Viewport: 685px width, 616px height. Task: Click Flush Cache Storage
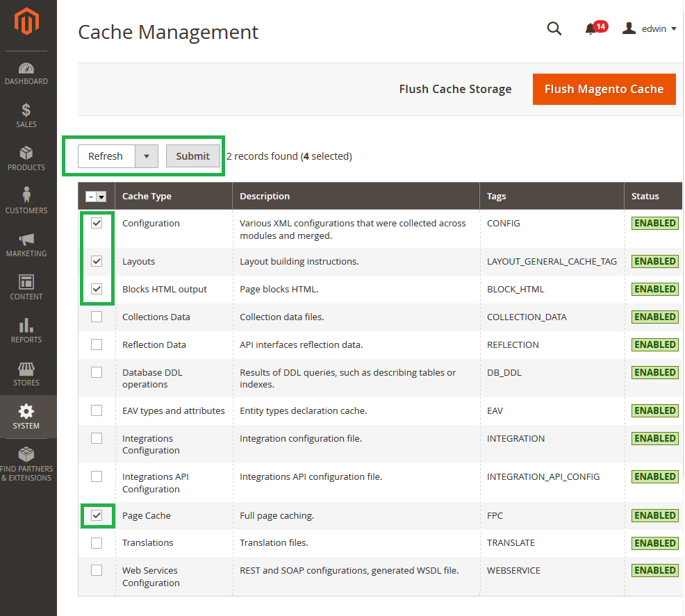[455, 89]
